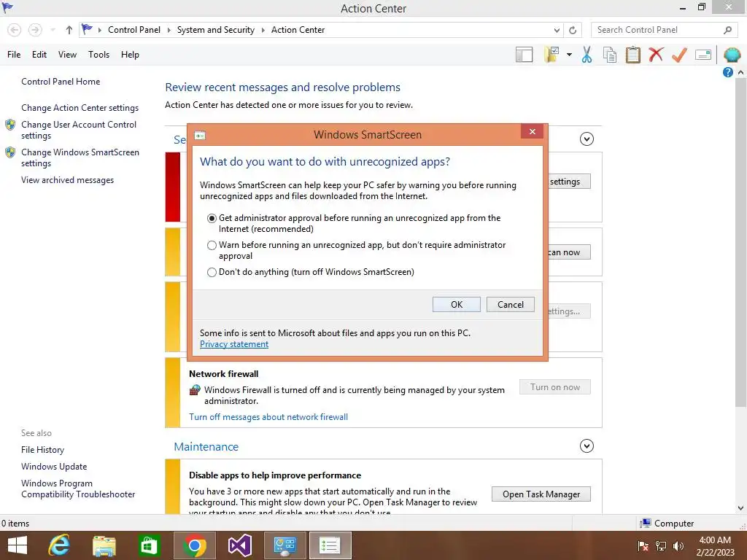
Task: Open File History under See also
Action: click(42, 450)
